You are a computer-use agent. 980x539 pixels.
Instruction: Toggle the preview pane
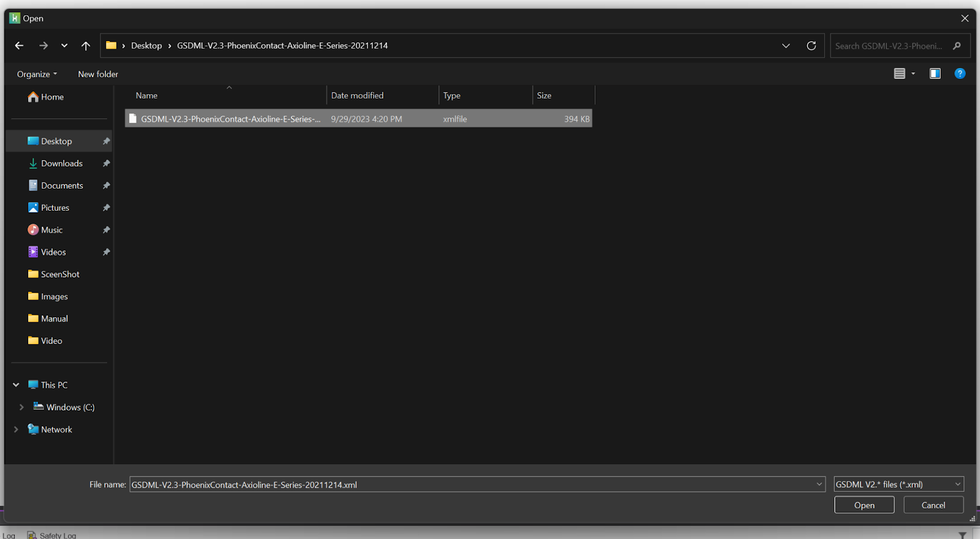(x=935, y=73)
